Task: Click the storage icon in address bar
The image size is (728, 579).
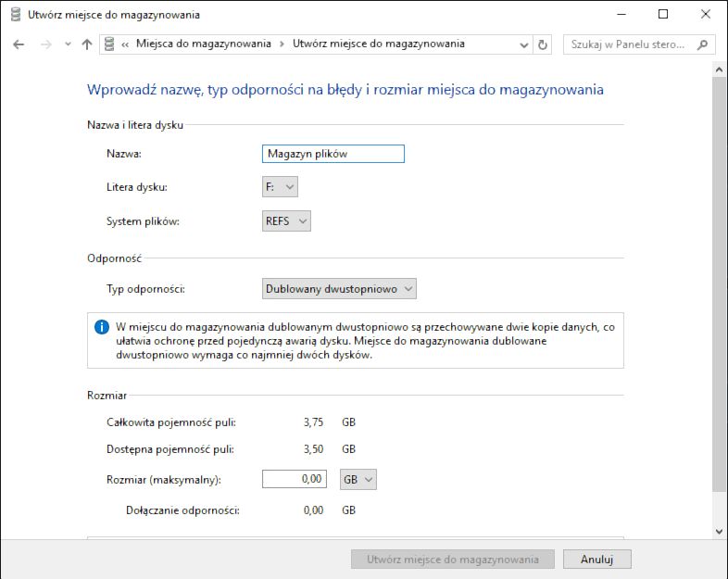Action: [109, 44]
